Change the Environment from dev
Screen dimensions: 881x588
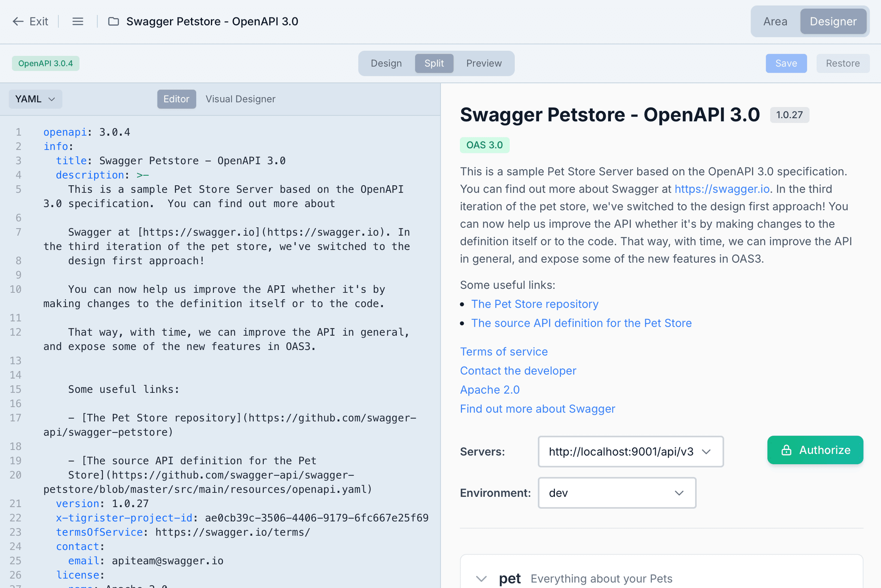pyautogui.click(x=616, y=493)
